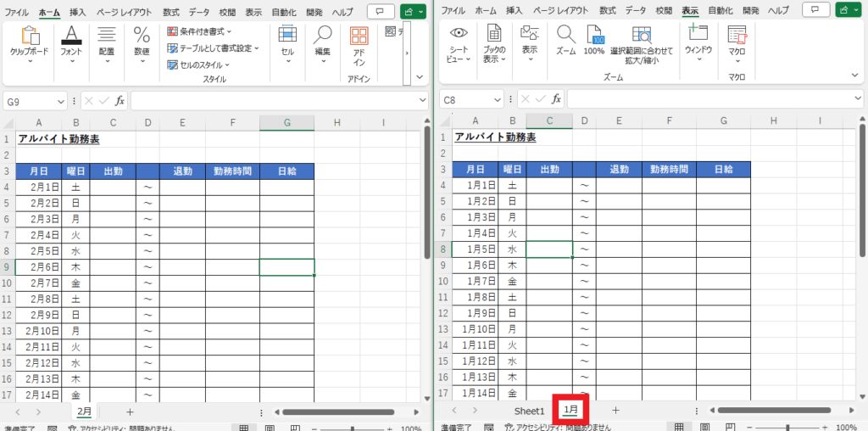Open Formulas (数式) tab in left window

click(x=171, y=11)
